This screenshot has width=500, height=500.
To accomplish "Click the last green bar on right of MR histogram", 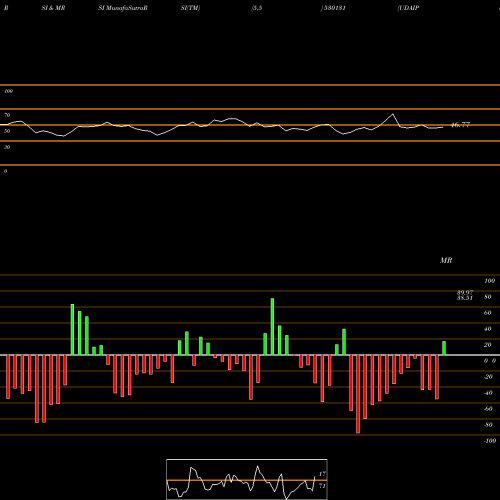I will pyautogui.click(x=444, y=348).
